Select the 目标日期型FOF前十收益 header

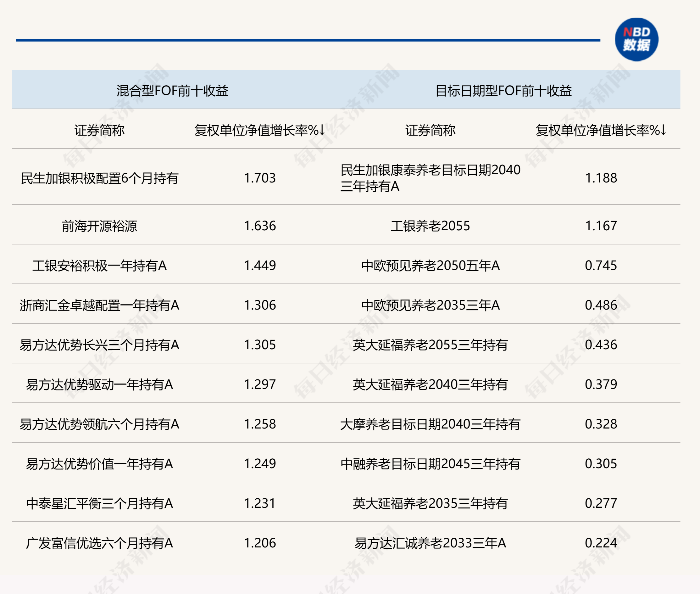(503, 91)
